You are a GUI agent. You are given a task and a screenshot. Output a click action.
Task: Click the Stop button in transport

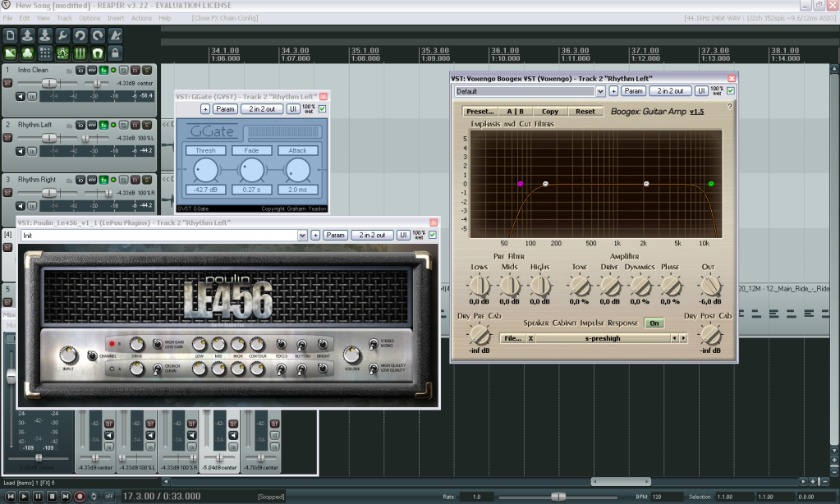pyautogui.click(x=52, y=497)
